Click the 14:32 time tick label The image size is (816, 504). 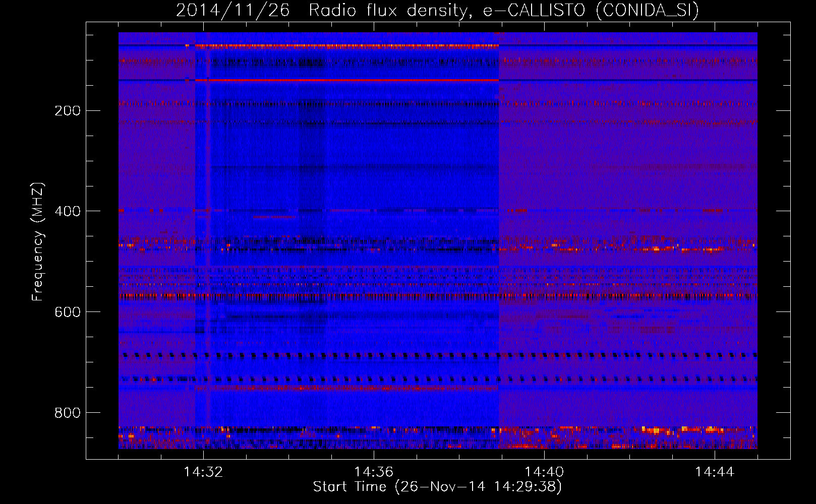203,472
